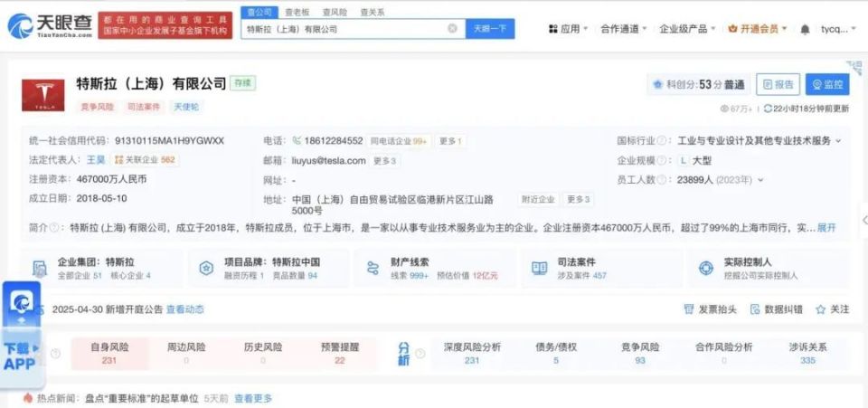Click the 天使轮 tag
Image resolution: width=868 pixels, height=408 pixels.
[186, 106]
